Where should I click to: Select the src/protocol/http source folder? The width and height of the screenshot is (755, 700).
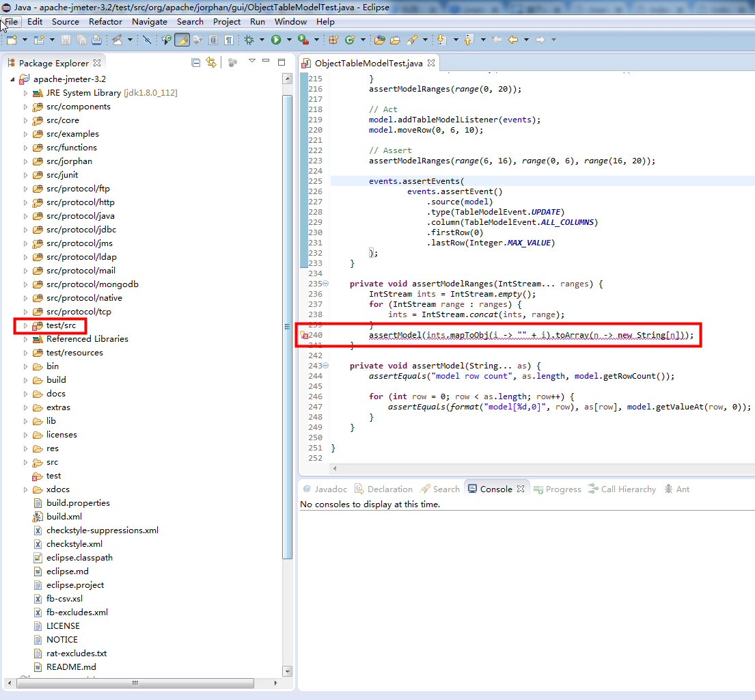tap(81, 202)
